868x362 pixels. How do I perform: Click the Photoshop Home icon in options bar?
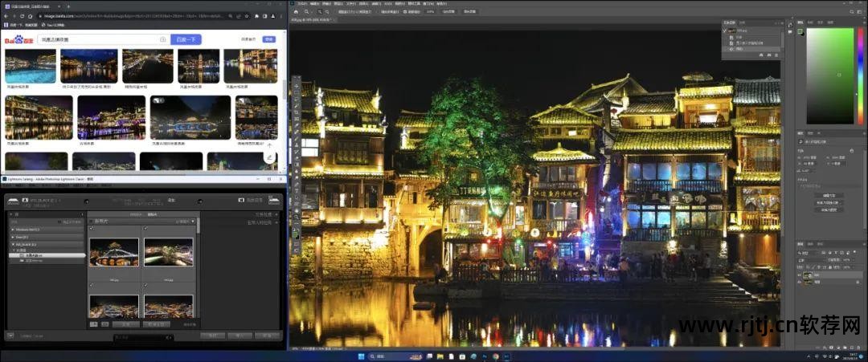pyautogui.click(x=296, y=11)
